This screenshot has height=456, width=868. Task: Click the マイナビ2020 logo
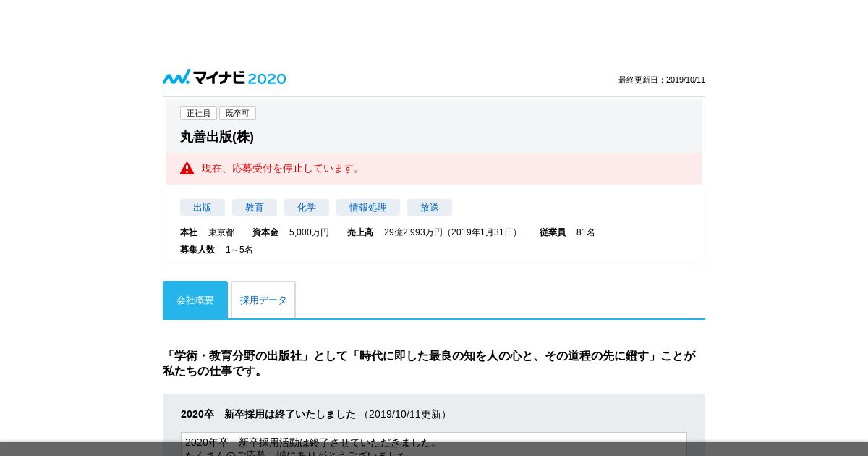coord(224,77)
